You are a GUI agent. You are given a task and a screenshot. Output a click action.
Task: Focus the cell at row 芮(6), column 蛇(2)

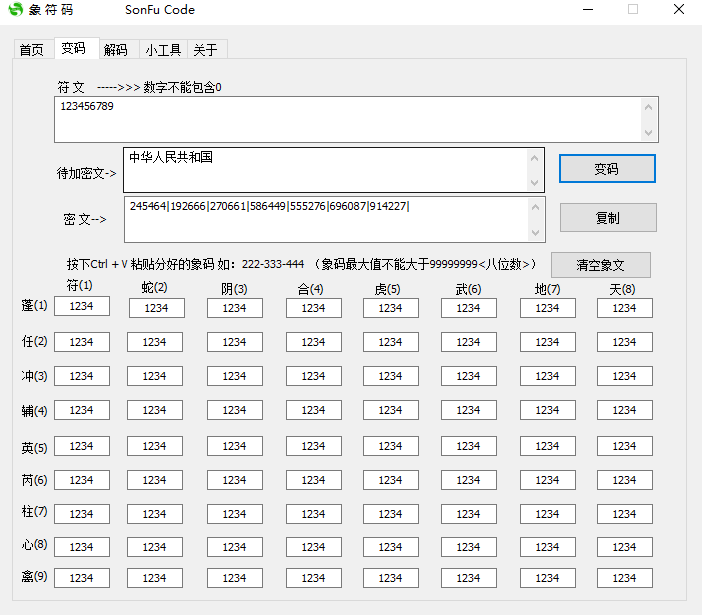point(155,480)
